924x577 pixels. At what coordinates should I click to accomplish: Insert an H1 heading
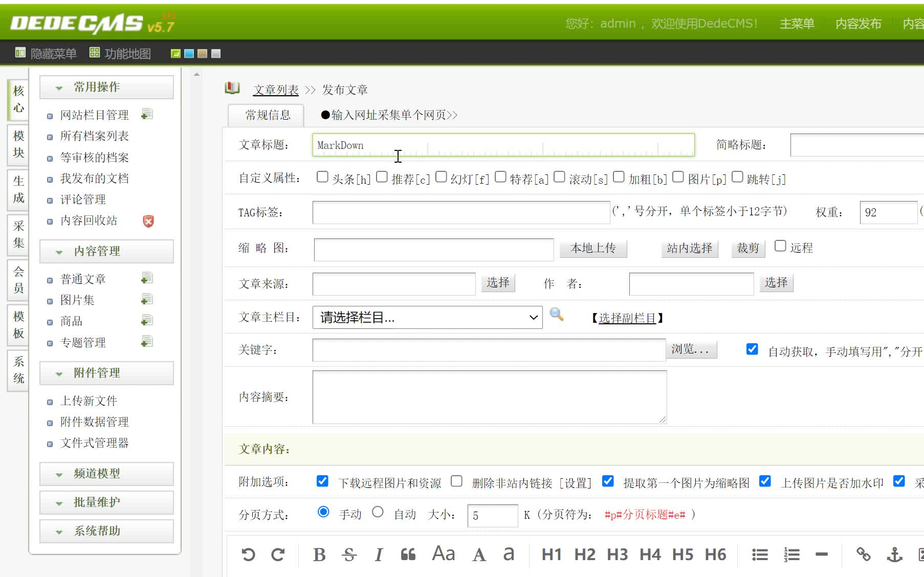pyautogui.click(x=552, y=554)
